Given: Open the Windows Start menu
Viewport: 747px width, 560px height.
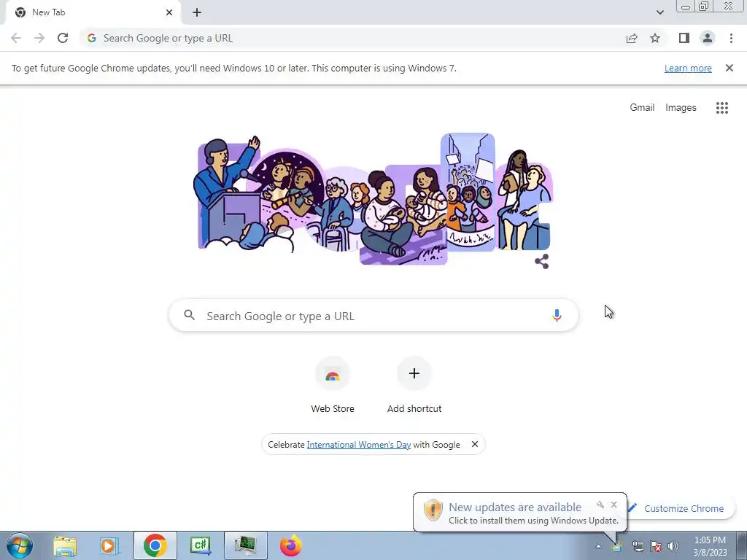Looking at the screenshot, I should [x=20, y=545].
